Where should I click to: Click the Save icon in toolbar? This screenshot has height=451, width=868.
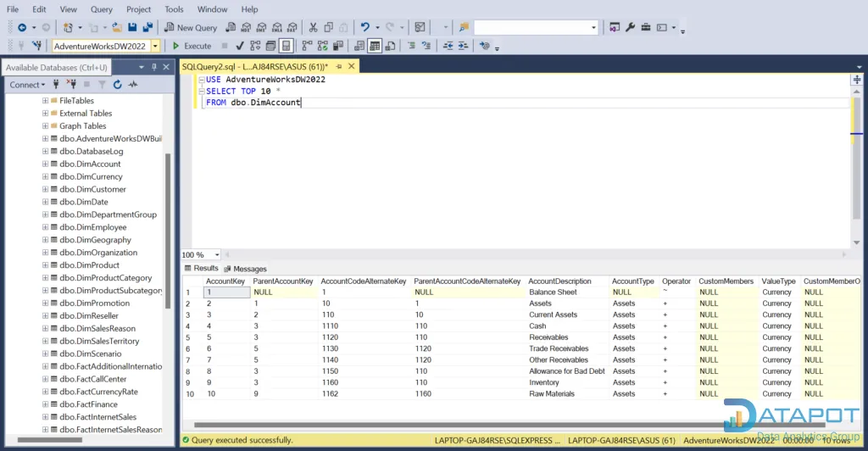132,27
